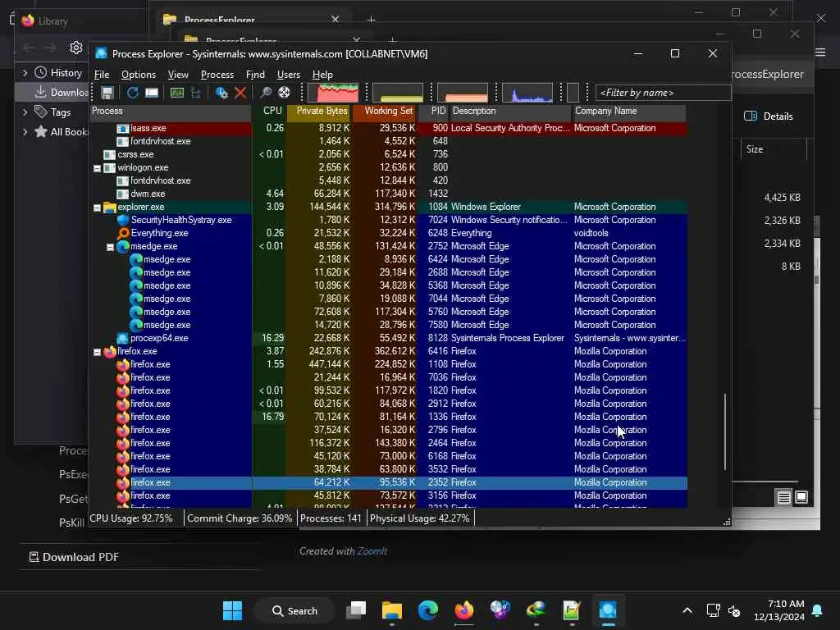Open the Windows Start button
The width and height of the screenshot is (840, 630).
tap(232, 610)
